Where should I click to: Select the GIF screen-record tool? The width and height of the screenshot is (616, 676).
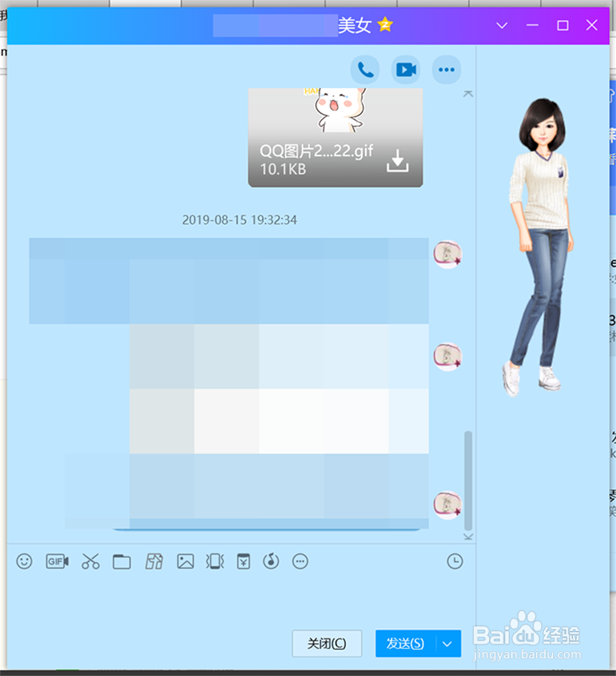click(x=56, y=561)
